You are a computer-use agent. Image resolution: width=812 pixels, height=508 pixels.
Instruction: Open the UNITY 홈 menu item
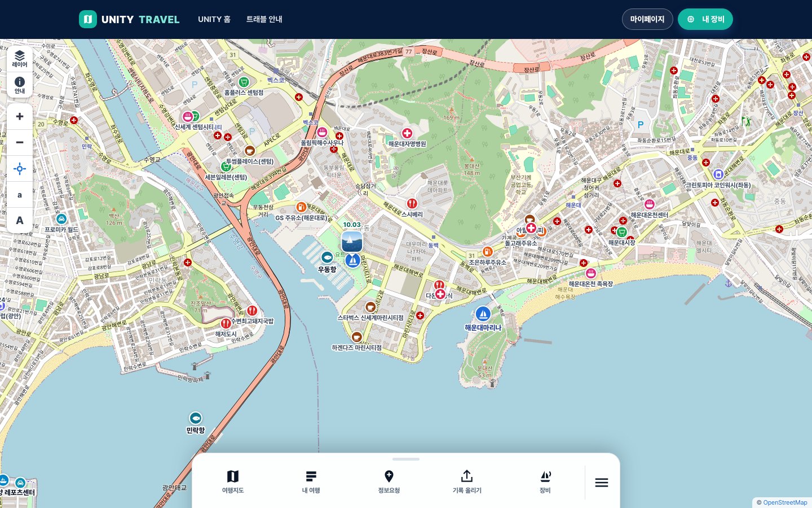tap(214, 19)
